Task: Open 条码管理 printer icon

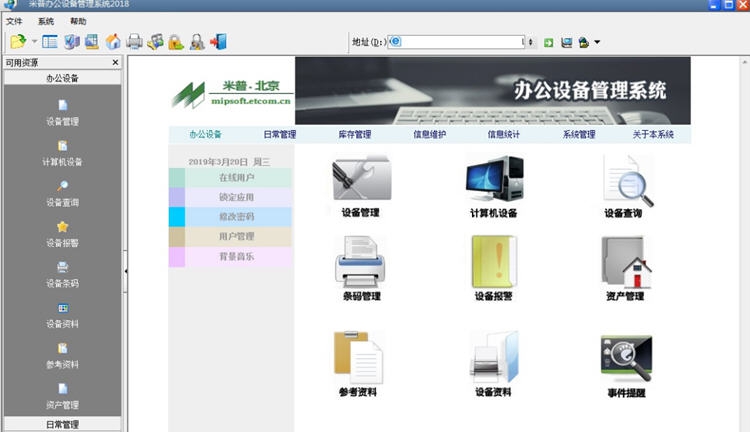Action: click(361, 261)
